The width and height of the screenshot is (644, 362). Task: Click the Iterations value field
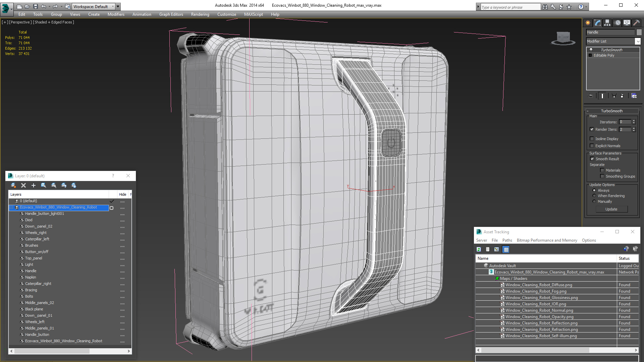tap(625, 122)
